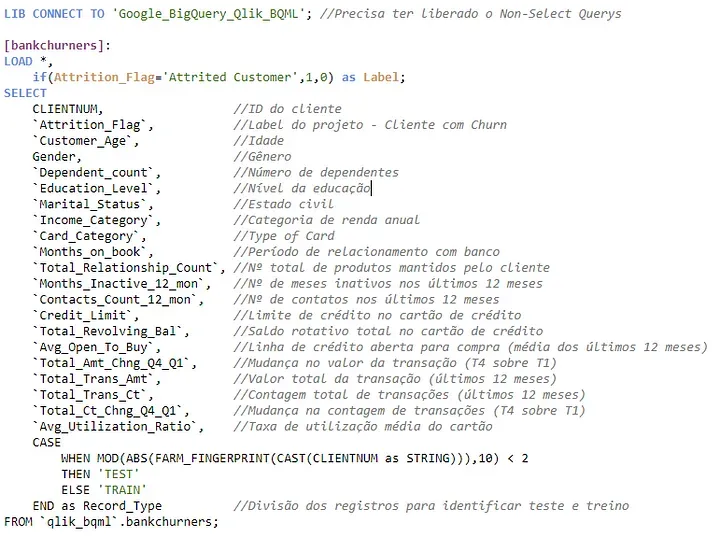
Task: Click the `Marital_Status` field
Action: 93,204
